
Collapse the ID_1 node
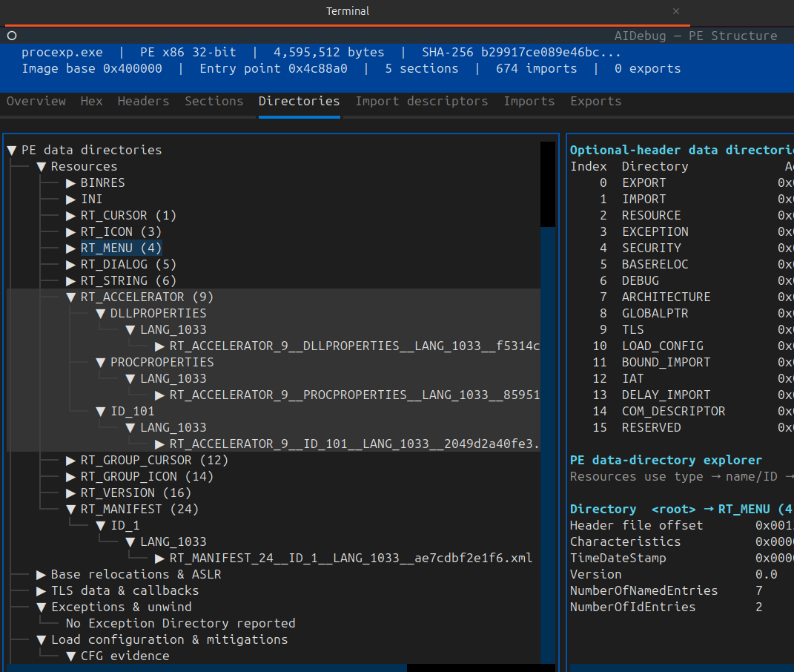pos(101,526)
